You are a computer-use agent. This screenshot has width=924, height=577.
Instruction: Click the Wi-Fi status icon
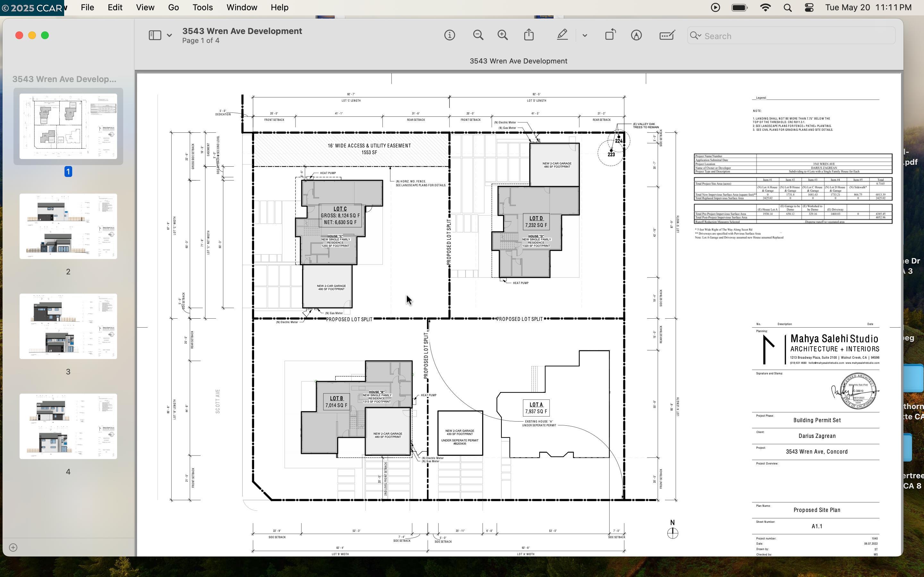tap(765, 7)
